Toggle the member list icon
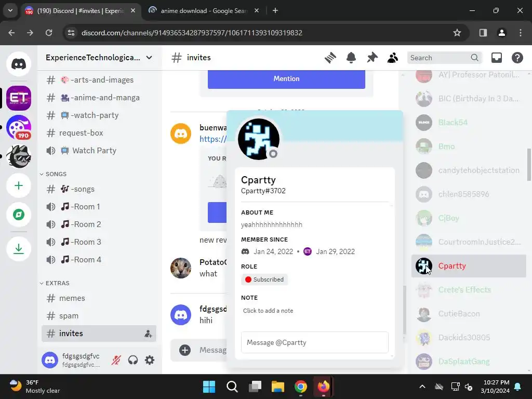The height and width of the screenshot is (399, 532). (x=393, y=58)
